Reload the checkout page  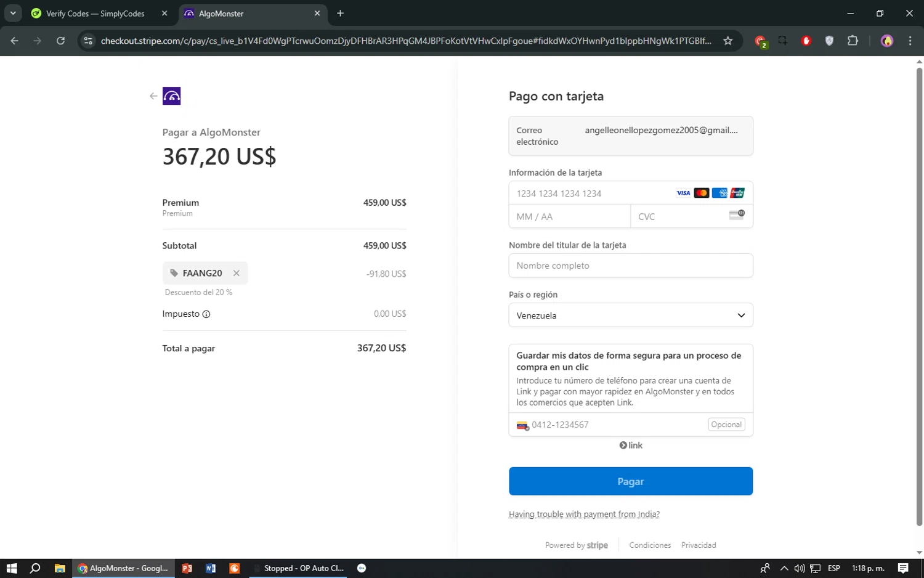pos(60,41)
